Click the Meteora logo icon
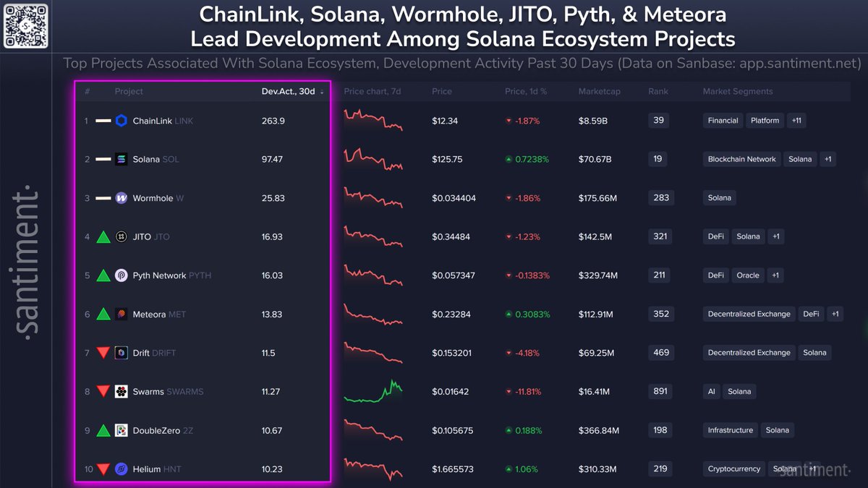 122,314
